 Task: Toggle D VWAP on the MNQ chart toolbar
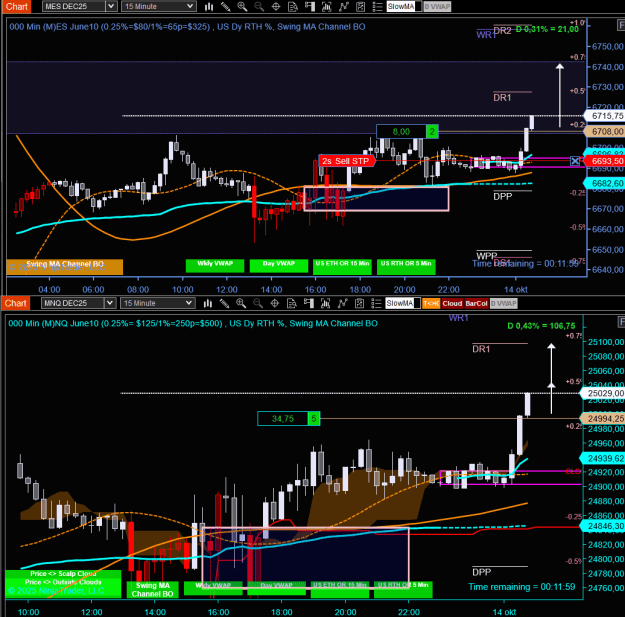[x=503, y=303]
